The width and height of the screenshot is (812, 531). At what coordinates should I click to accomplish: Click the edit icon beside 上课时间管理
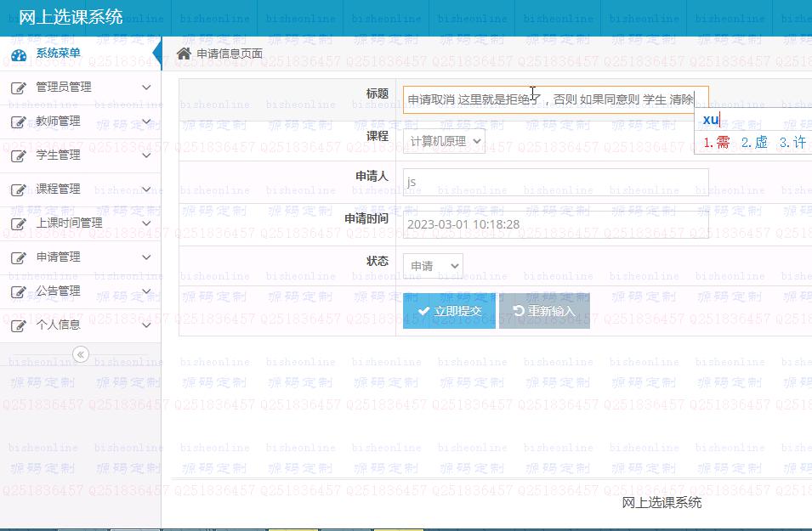[x=18, y=224]
